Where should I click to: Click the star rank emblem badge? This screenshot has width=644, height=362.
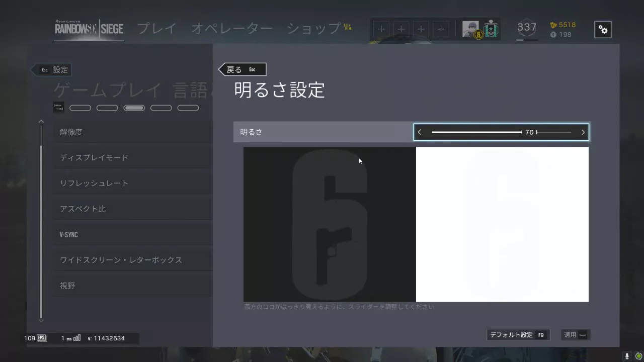[x=491, y=29]
